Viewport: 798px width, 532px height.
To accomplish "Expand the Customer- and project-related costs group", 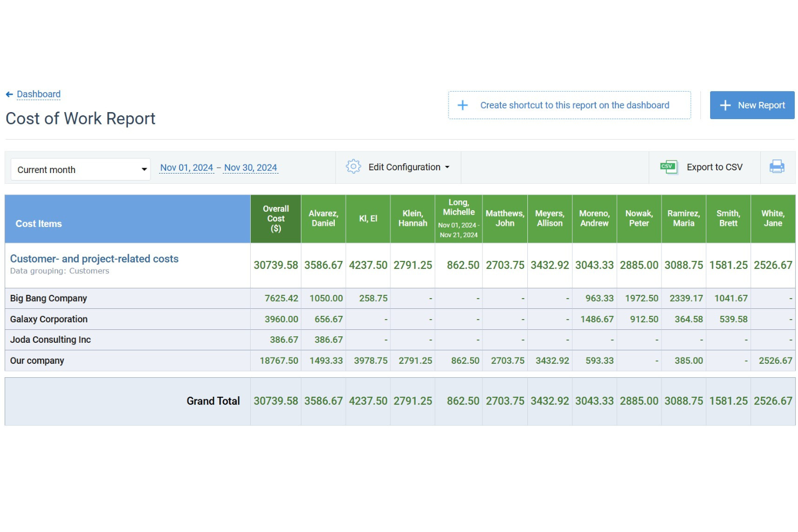I will pyautogui.click(x=94, y=259).
